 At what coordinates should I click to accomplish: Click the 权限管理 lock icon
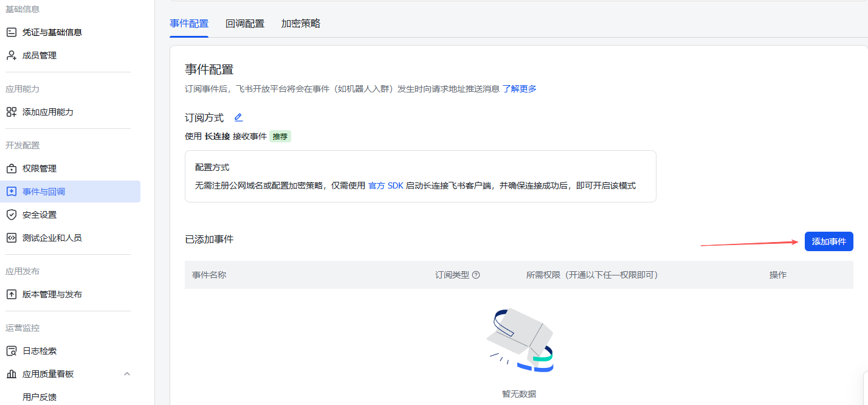[x=11, y=168]
